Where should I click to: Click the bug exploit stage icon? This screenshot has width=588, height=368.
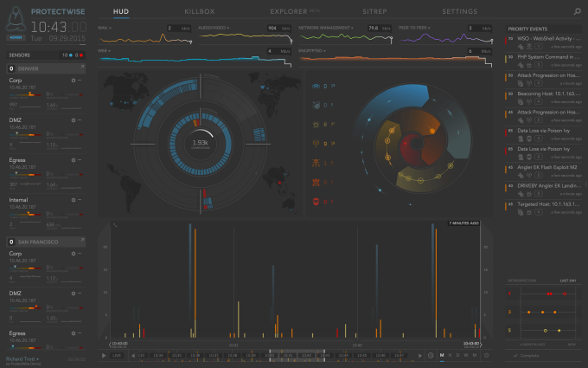coord(316,125)
